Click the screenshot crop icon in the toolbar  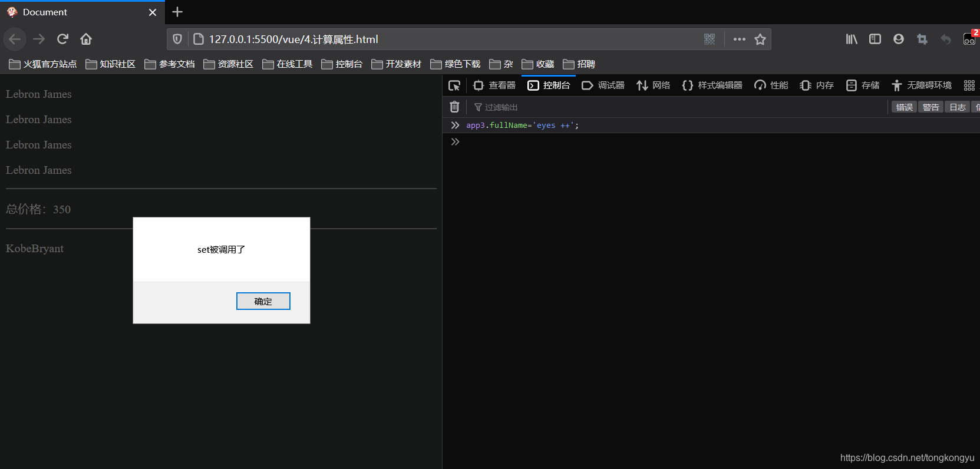tap(922, 39)
